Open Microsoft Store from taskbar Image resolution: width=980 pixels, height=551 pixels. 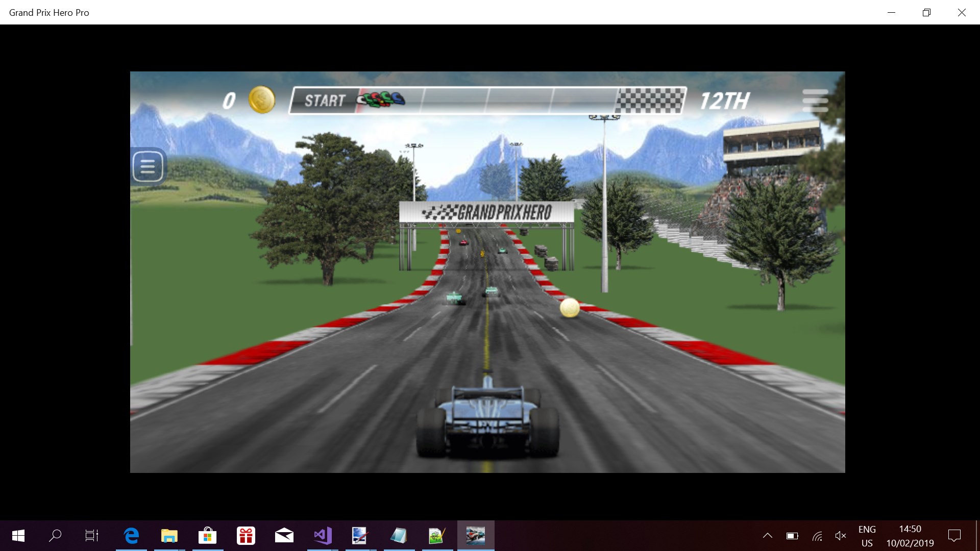coord(207,536)
